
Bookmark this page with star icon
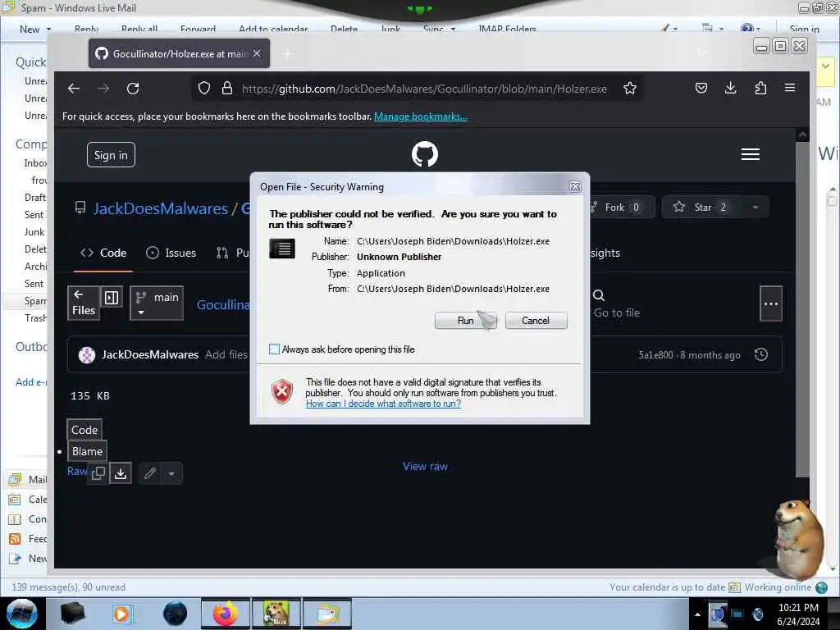(630, 89)
